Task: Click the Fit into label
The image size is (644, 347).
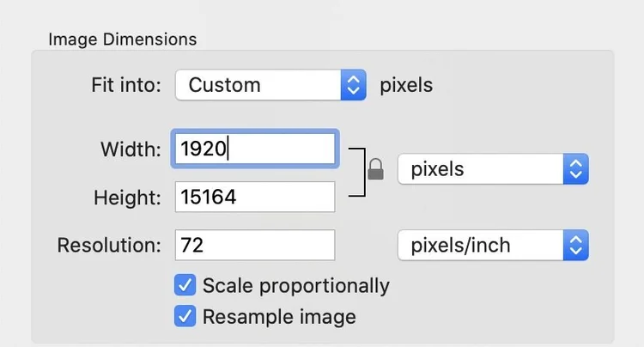Action: tap(126, 85)
